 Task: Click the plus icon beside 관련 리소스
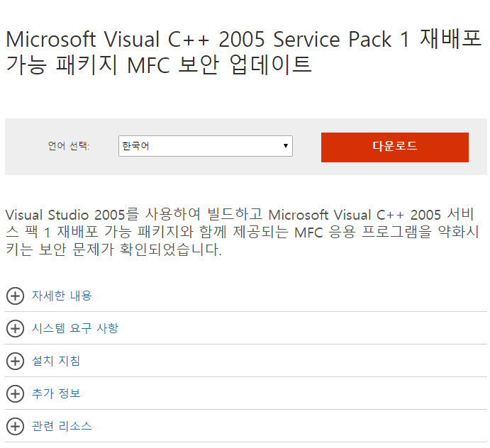tap(14, 426)
